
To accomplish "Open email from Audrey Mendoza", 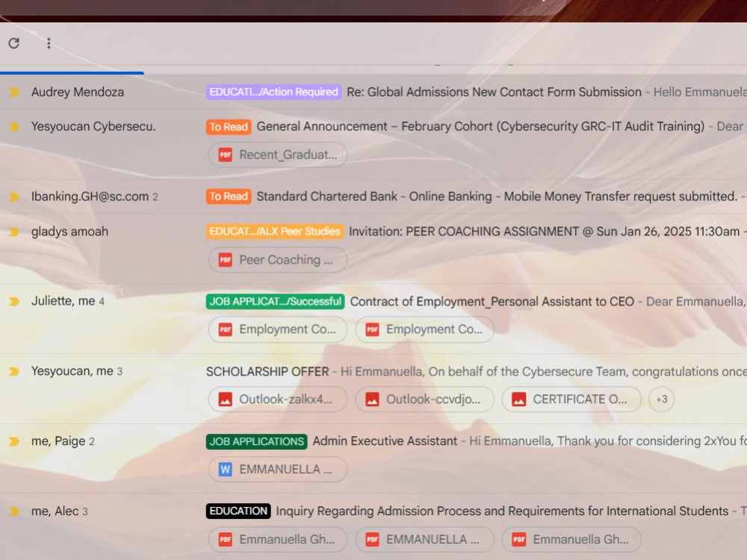I will [78, 92].
